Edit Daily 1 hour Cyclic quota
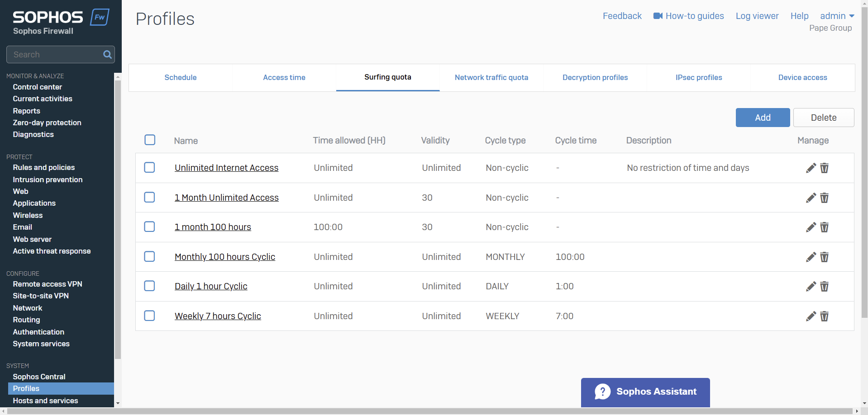The width and height of the screenshot is (868, 415). click(811, 287)
